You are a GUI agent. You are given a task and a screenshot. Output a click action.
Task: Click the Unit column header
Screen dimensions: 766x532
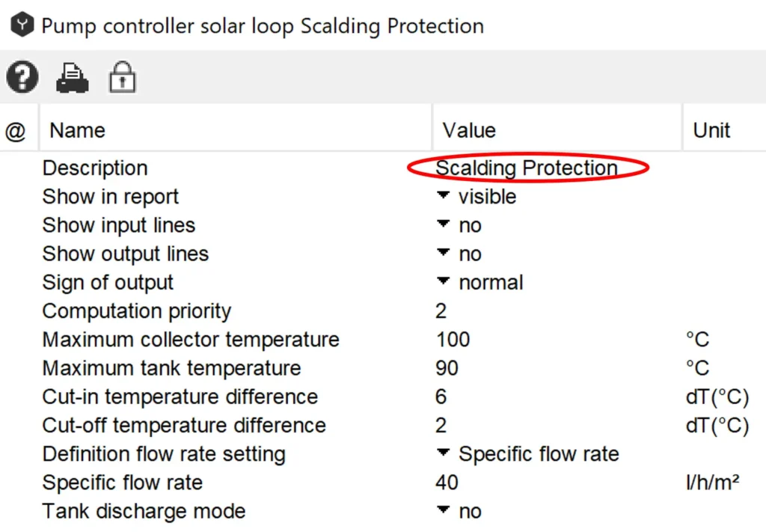[x=711, y=130]
